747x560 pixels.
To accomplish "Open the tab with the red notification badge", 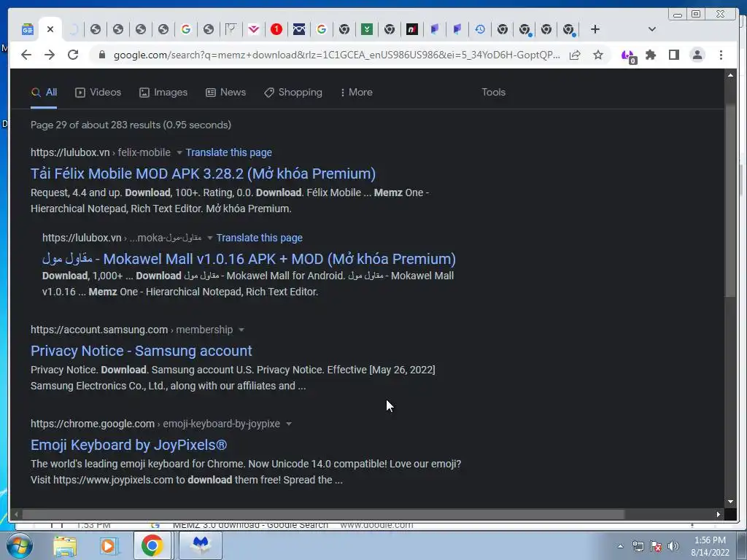I will point(276,29).
